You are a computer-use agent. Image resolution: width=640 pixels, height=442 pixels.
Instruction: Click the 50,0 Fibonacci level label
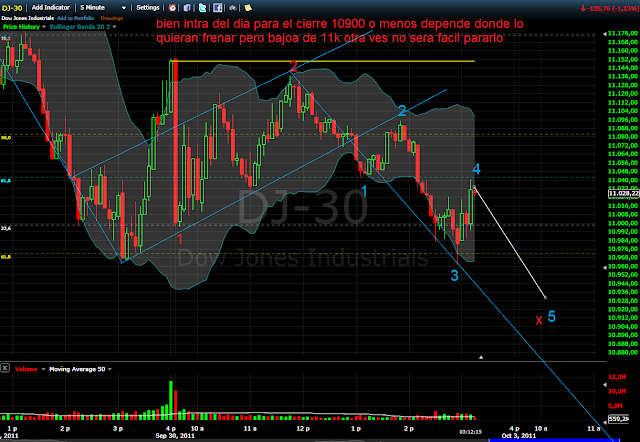click(x=6, y=138)
